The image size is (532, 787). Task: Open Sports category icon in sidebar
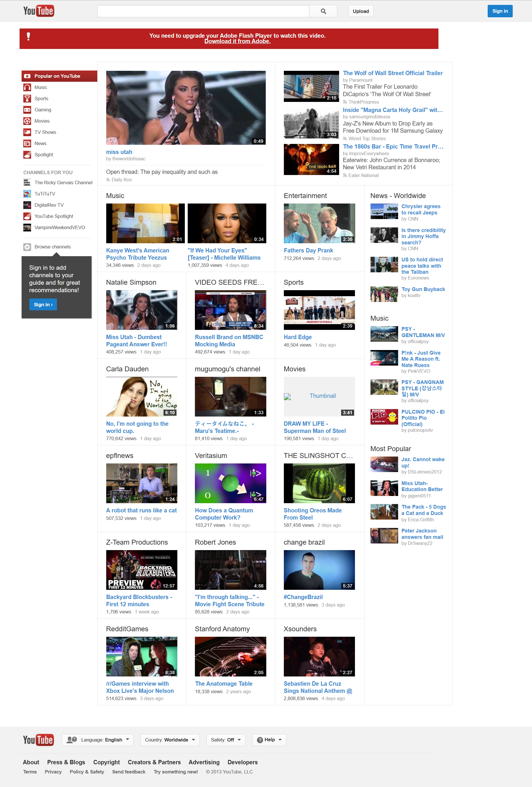click(27, 98)
